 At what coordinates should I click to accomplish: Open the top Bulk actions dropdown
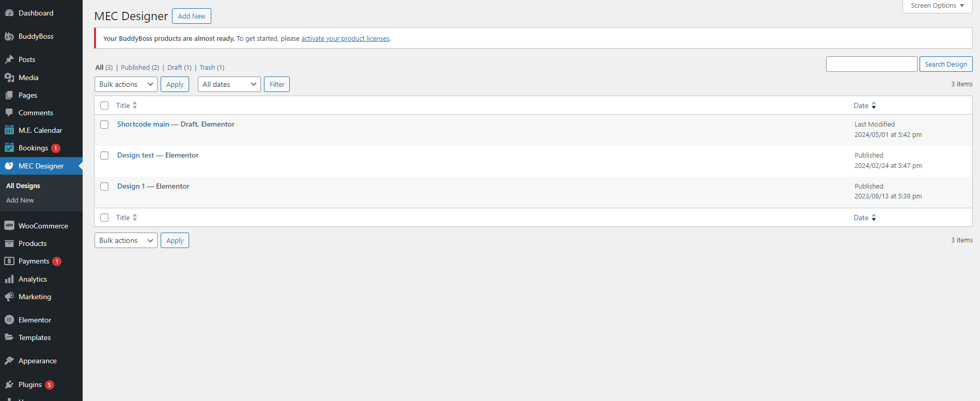[x=126, y=84]
